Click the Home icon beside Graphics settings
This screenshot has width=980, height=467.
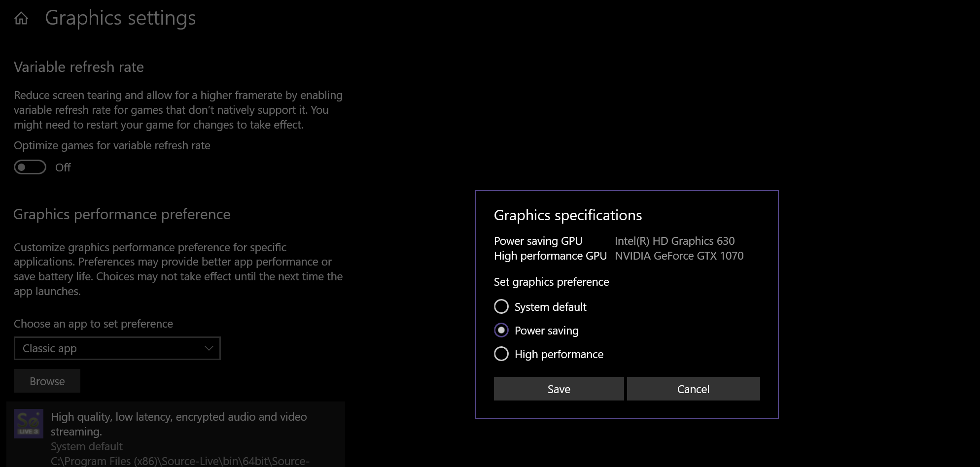click(21, 19)
